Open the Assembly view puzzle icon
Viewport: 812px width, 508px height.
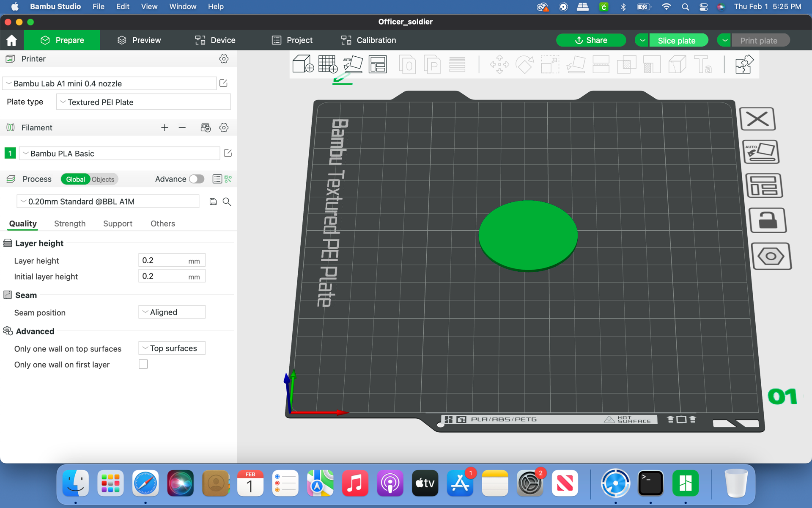click(x=744, y=64)
